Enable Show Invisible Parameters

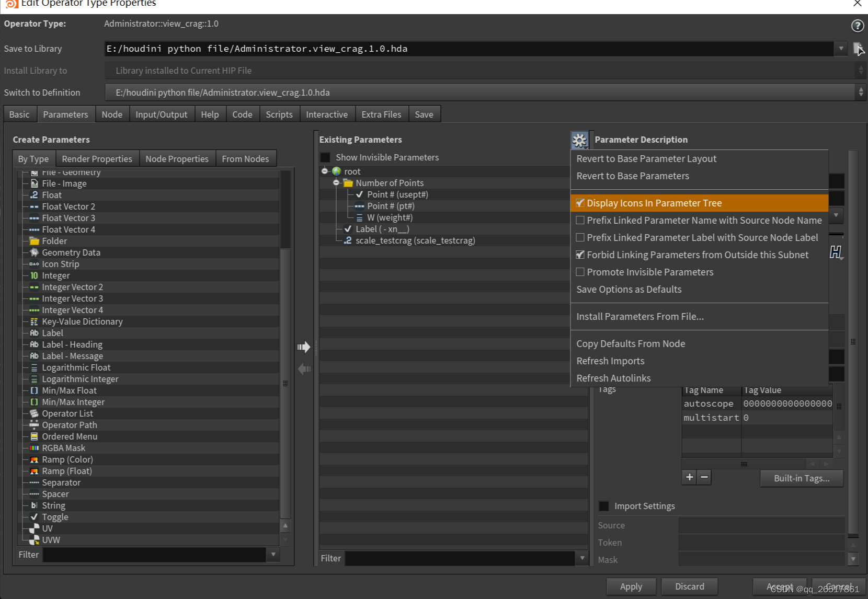coord(325,157)
